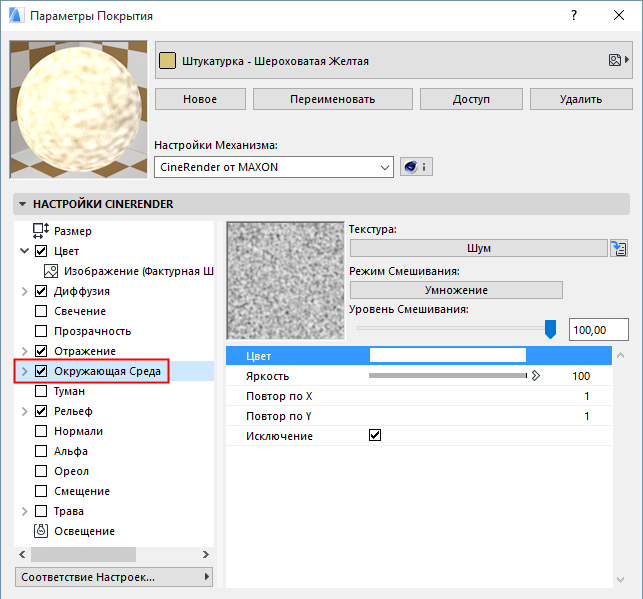Enable the Свечение checkbox
Image resolution: width=643 pixels, height=599 pixels.
coord(41,311)
